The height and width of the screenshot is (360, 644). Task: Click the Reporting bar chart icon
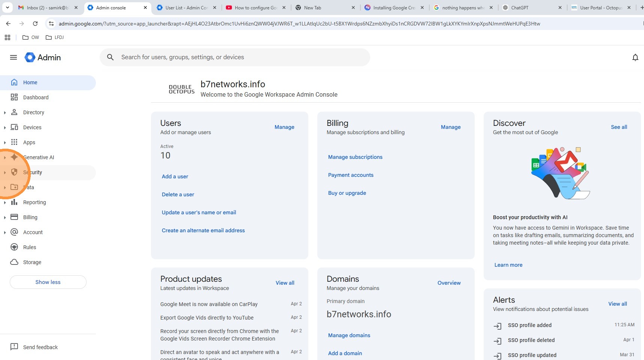tap(14, 202)
